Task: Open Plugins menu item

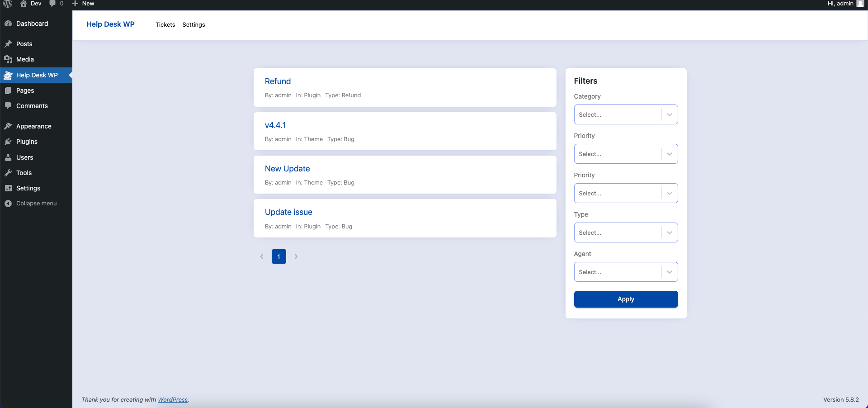Action: coord(36,142)
